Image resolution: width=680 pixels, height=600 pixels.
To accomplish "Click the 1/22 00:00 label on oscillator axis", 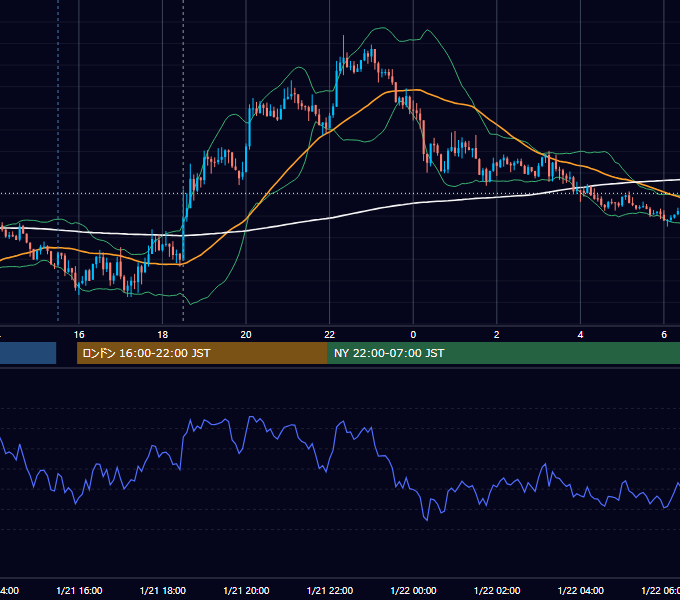I will (x=413, y=591).
